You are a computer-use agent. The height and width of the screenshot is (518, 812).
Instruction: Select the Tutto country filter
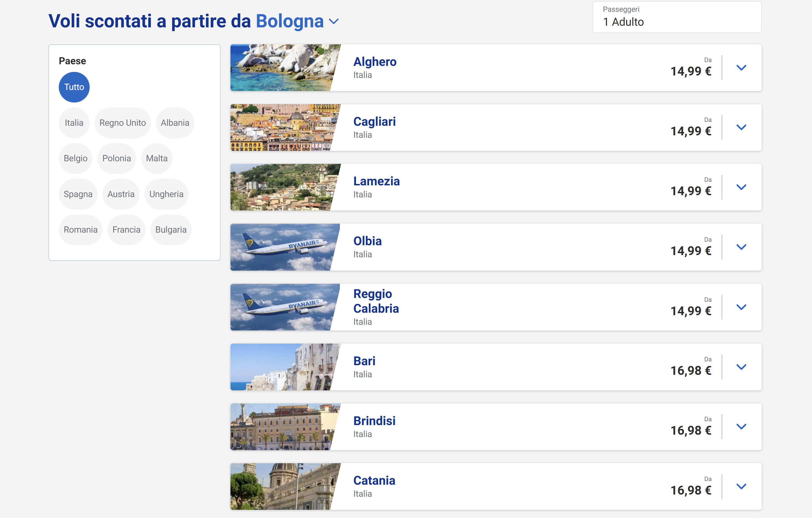click(74, 87)
